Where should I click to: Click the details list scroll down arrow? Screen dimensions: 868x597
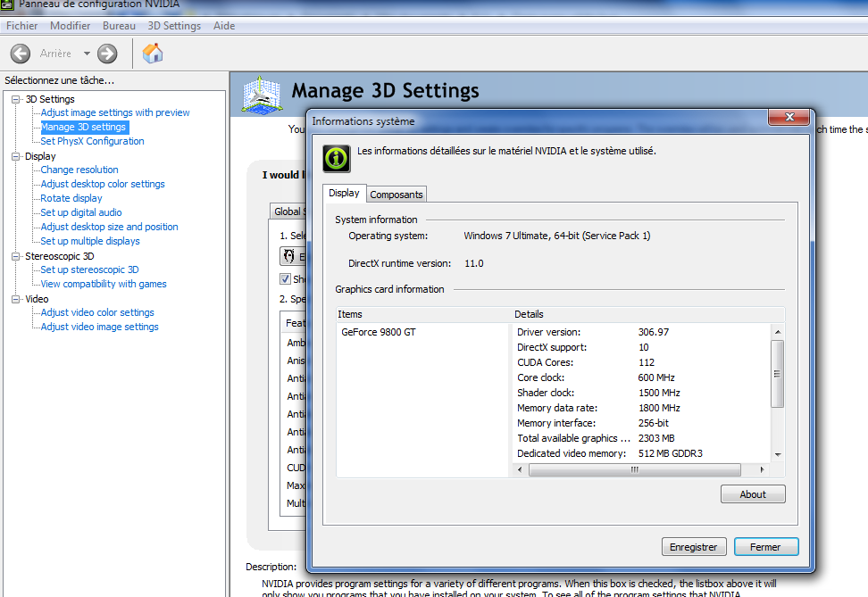click(777, 453)
